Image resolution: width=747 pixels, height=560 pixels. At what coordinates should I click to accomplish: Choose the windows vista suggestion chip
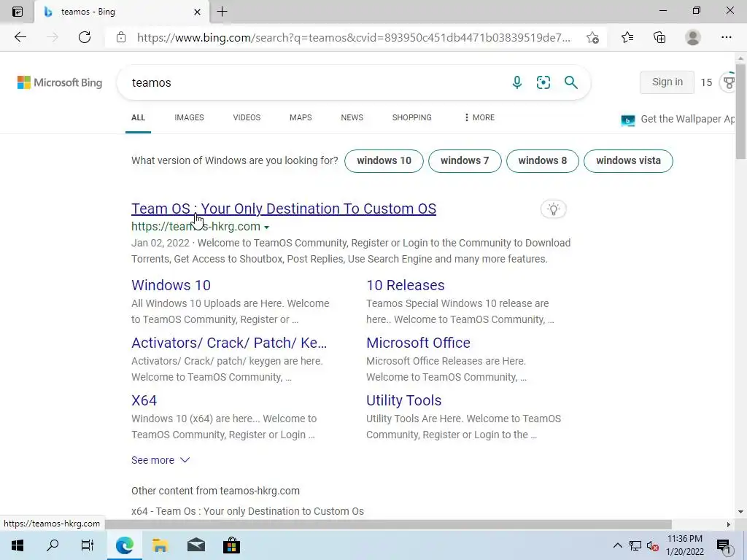[628, 161]
